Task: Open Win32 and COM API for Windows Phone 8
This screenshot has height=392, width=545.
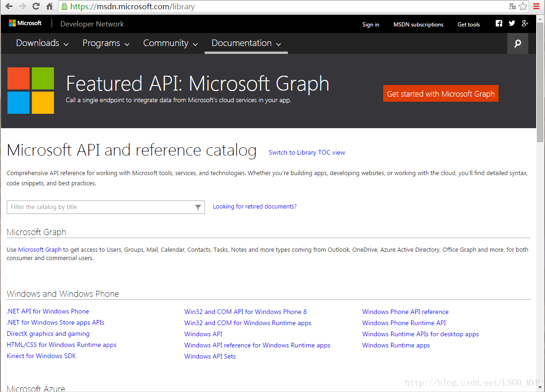Action: [246, 312]
